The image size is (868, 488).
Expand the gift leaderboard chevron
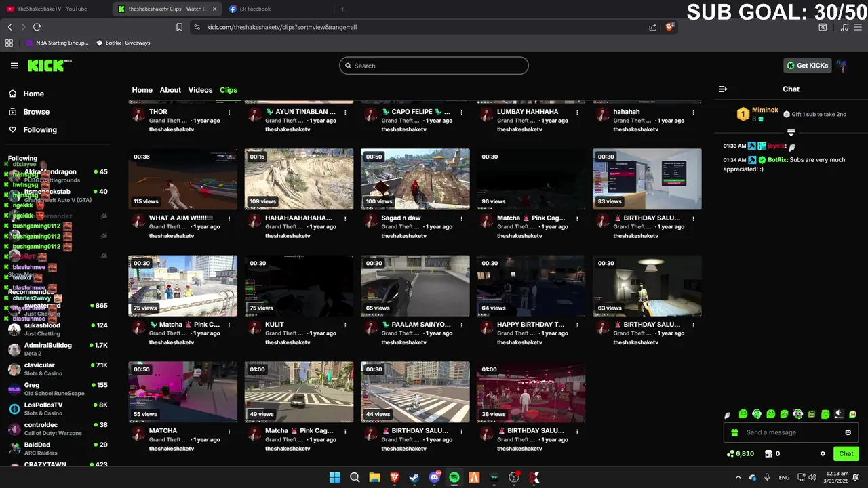pos(791,132)
